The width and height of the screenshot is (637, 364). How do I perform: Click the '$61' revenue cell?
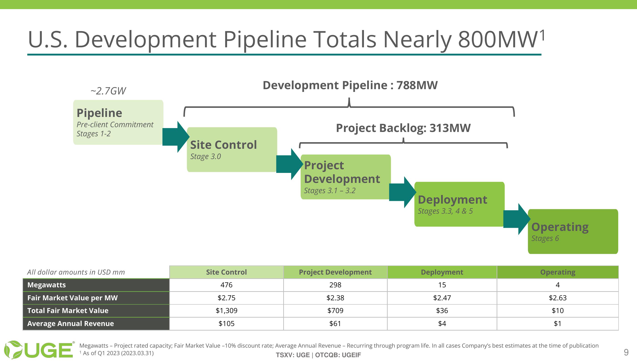pyautogui.click(x=335, y=324)
